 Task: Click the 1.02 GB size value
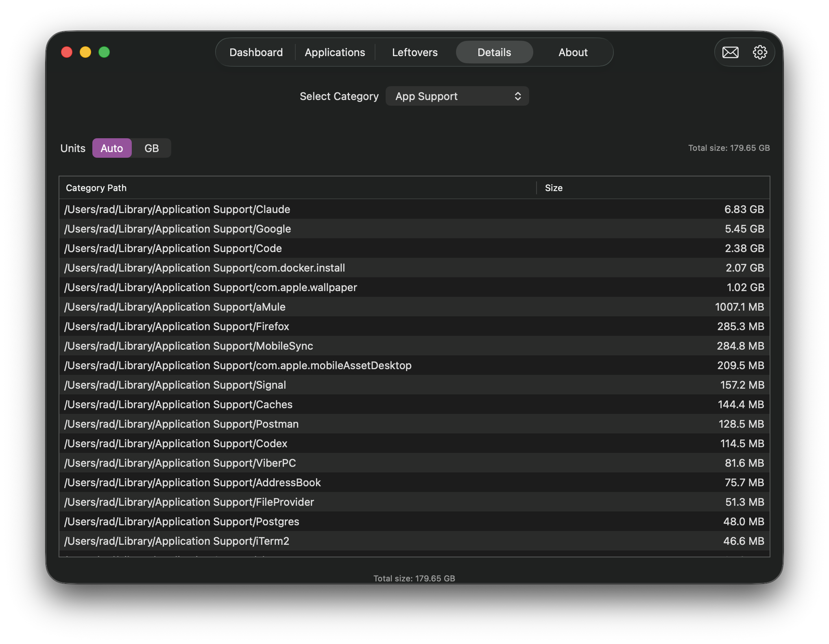tap(745, 287)
